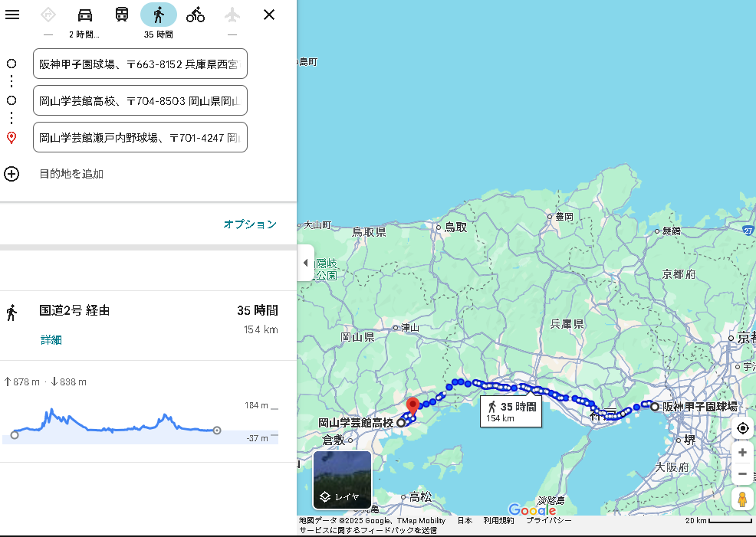Screen dimensions: 756x537
Task: Open 詳細 route details link
Action: (51, 340)
